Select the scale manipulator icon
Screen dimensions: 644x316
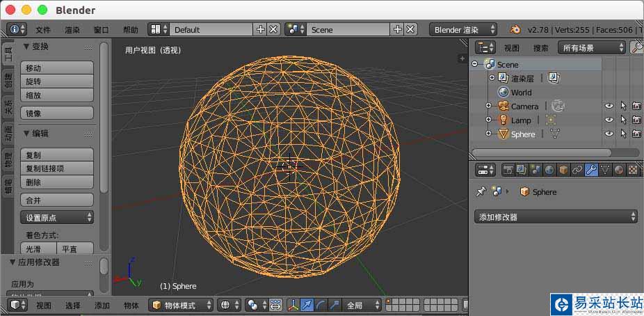tap(335, 306)
